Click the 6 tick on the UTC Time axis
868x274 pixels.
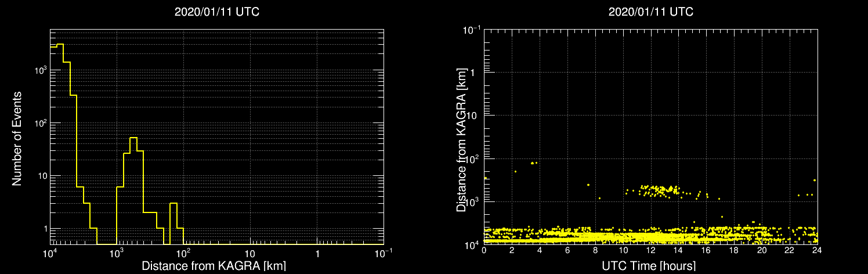pos(567,251)
